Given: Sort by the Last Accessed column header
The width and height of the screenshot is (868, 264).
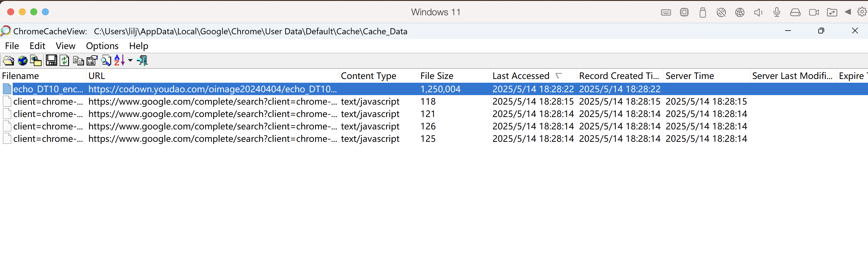Looking at the screenshot, I should click(534, 76).
